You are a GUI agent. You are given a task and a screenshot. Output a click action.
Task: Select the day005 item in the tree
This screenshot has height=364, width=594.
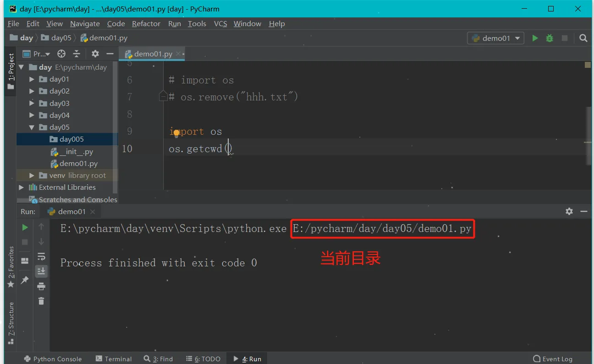coord(67,139)
